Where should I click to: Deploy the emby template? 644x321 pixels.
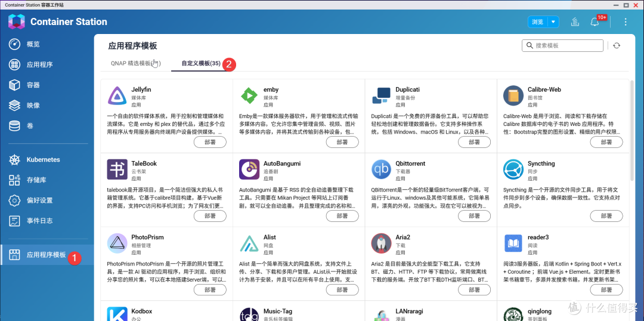coord(342,142)
